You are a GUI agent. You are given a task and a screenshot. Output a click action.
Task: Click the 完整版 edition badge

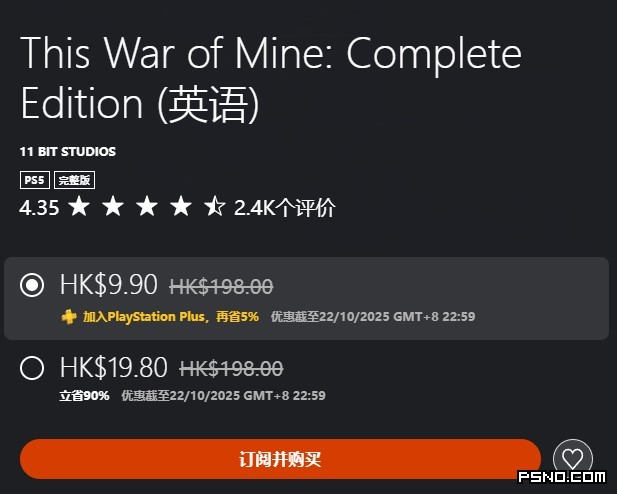coord(72,180)
